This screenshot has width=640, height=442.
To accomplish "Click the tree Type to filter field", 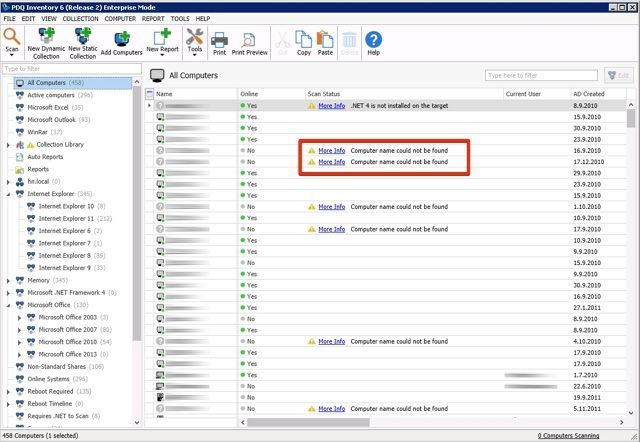I will 72,69.
